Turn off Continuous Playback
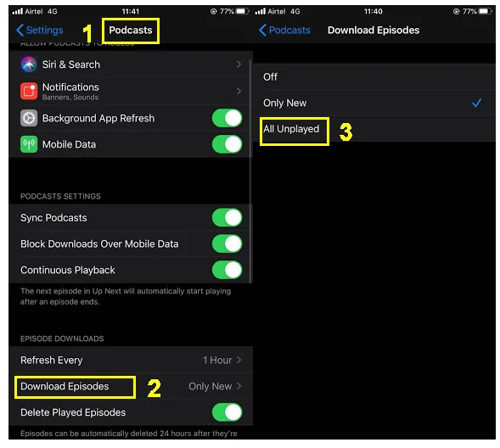 tap(227, 270)
